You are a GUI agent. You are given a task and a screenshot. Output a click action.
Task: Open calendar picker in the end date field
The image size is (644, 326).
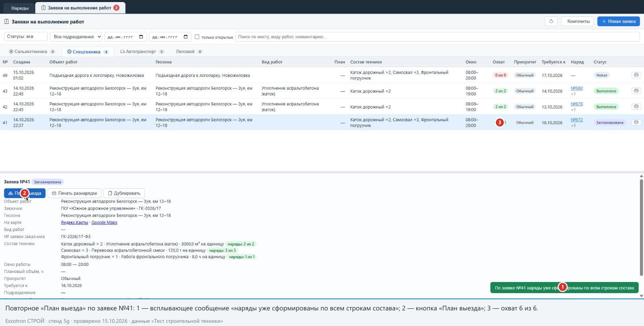[186, 37]
